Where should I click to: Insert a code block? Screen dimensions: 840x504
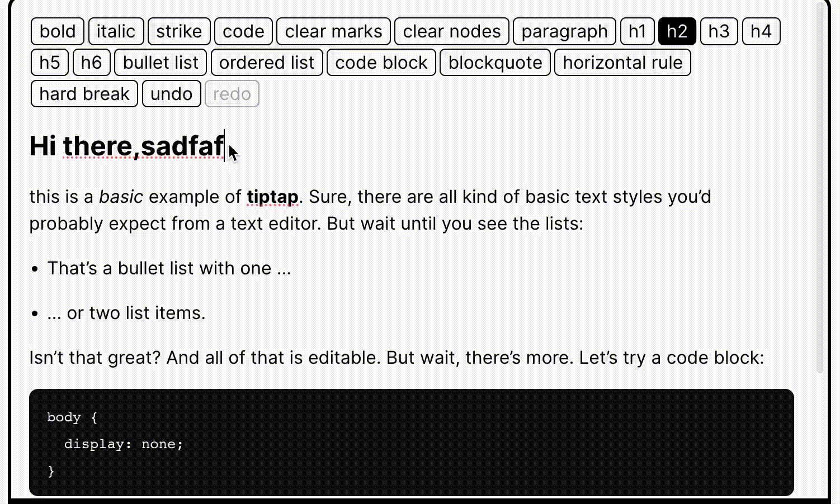[x=381, y=62]
